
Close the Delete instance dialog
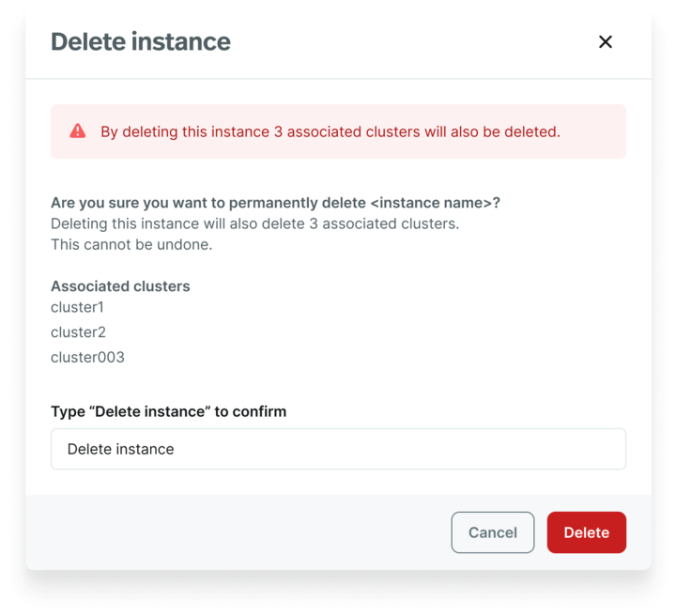click(605, 42)
